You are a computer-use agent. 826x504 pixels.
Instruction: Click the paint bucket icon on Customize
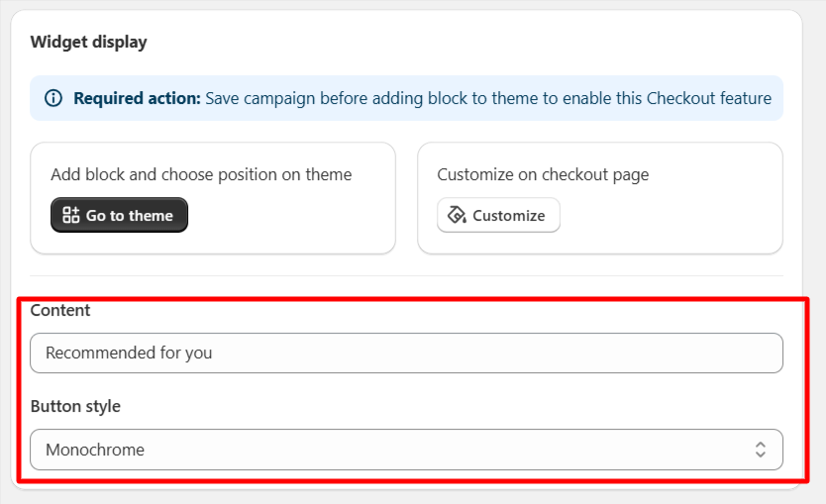click(x=457, y=215)
